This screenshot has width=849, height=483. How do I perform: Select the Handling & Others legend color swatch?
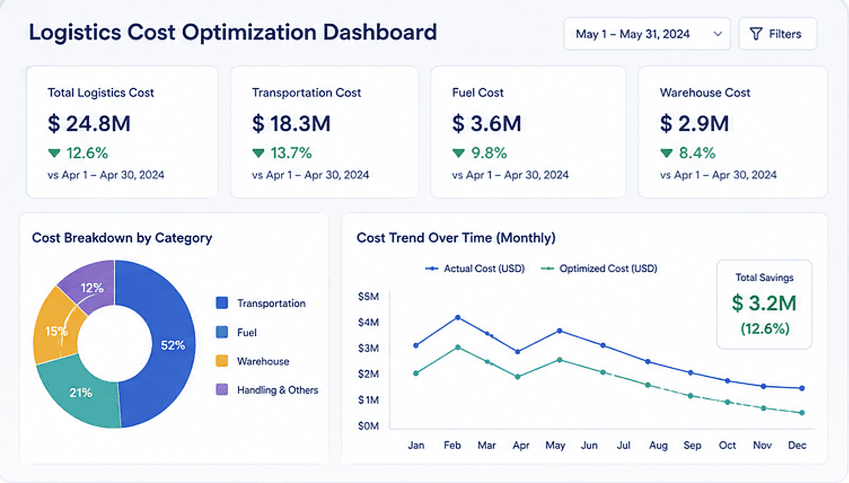pyautogui.click(x=222, y=389)
